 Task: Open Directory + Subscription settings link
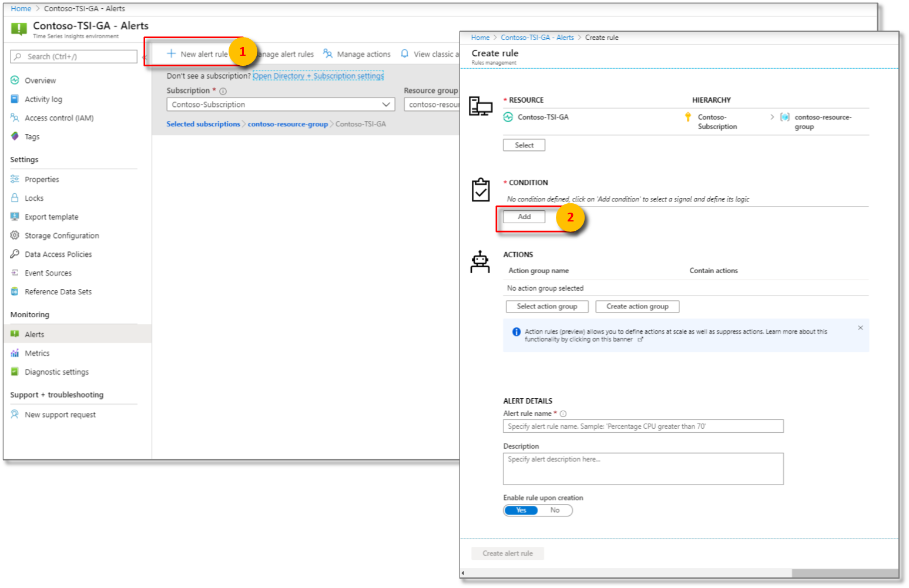coord(318,76)
